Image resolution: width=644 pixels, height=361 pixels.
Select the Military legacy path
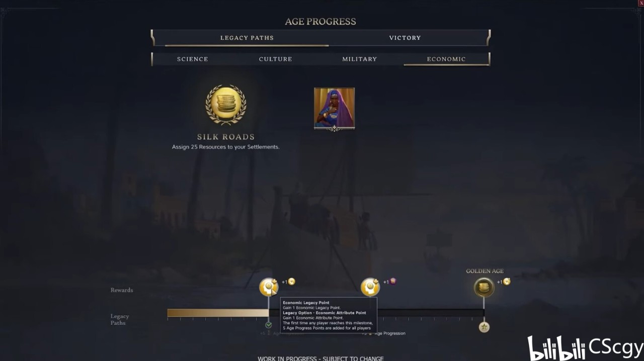[x=359, y=59]
